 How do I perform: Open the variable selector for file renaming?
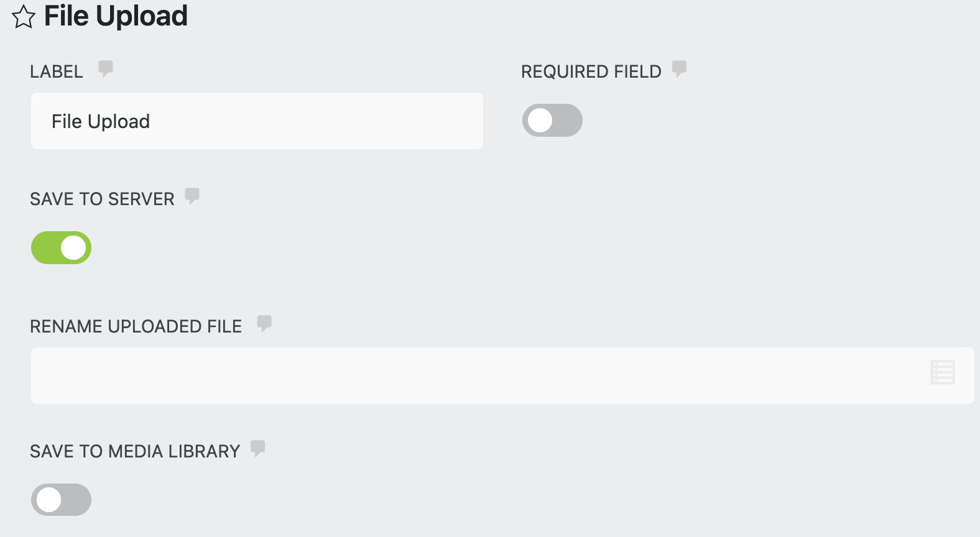click(942, 372)
